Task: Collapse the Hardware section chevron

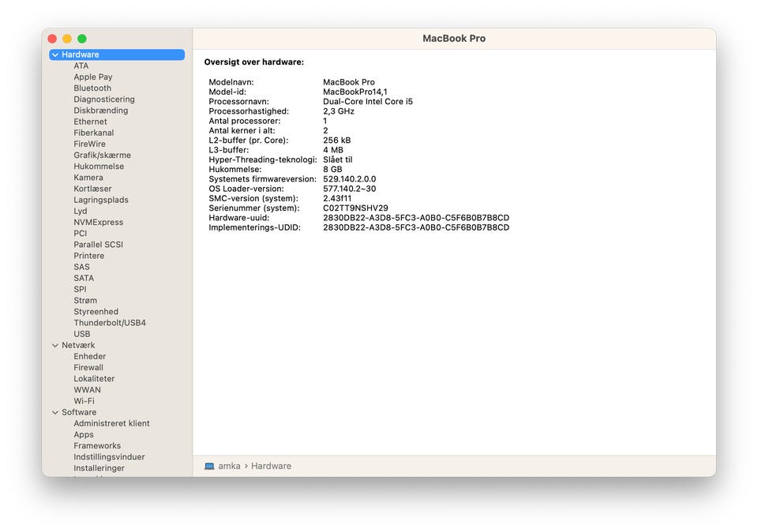Action: (x=55, y=54)
